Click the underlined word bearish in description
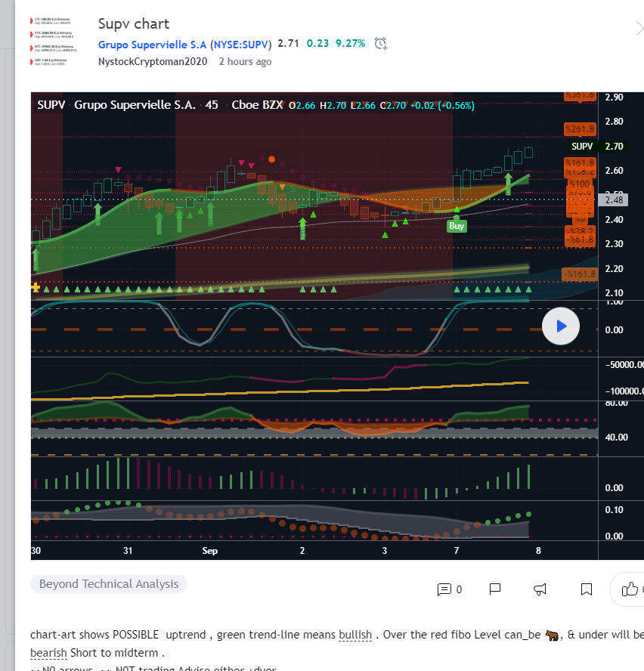The image size is (644, 671). 48,653
